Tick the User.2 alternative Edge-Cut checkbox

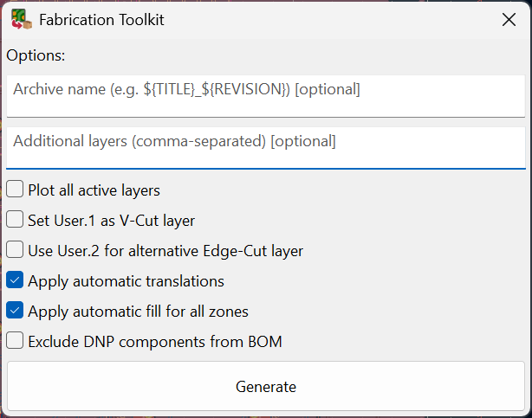15,251
